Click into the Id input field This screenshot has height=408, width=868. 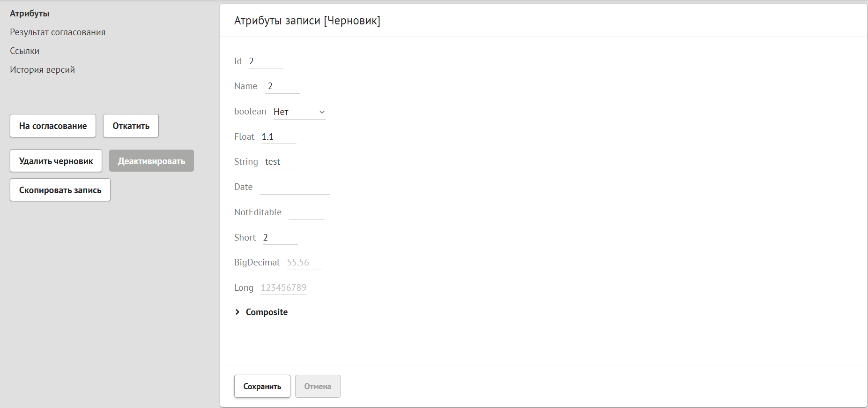click(x=266, y=61)
